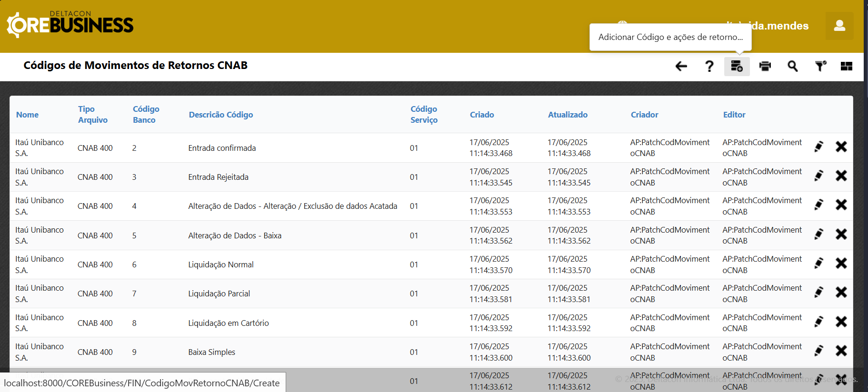Sort by Atualizado column header
The height and width of the screenshot is (392, 868).
pos(568,115)
